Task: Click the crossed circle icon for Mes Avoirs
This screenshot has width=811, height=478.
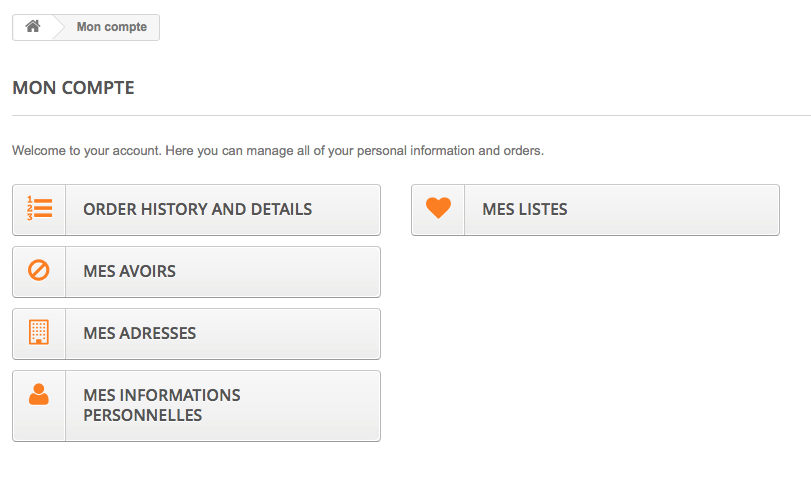Action: tap(39, 271)
